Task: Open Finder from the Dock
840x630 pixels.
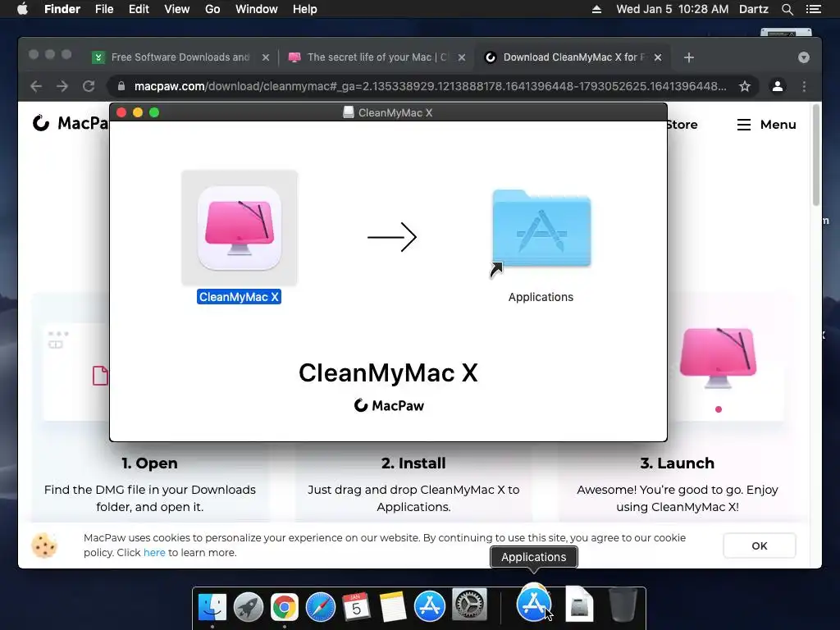Action: tap(212, 607)
